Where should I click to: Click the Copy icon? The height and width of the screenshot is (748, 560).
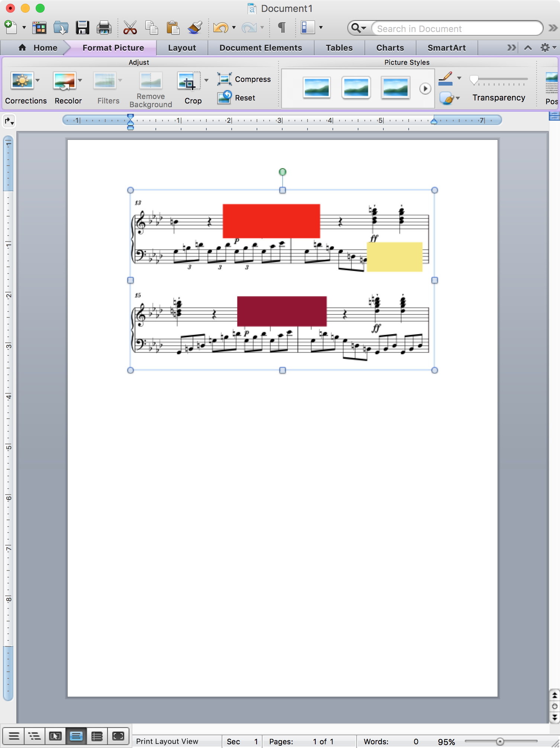pos(151,28)
